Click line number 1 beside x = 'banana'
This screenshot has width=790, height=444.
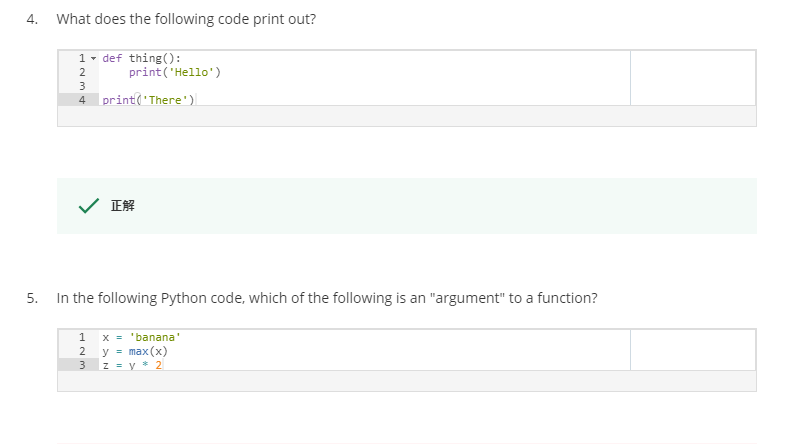click(82, 337)
